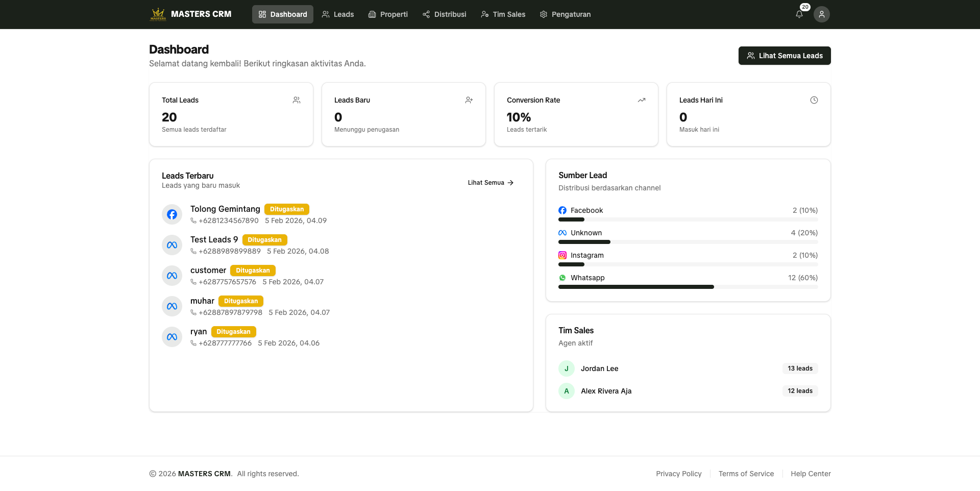Screen dimensions: 980x491
Task: Click Jordan Lee's 13 leads badge
Action: [800, 368]
